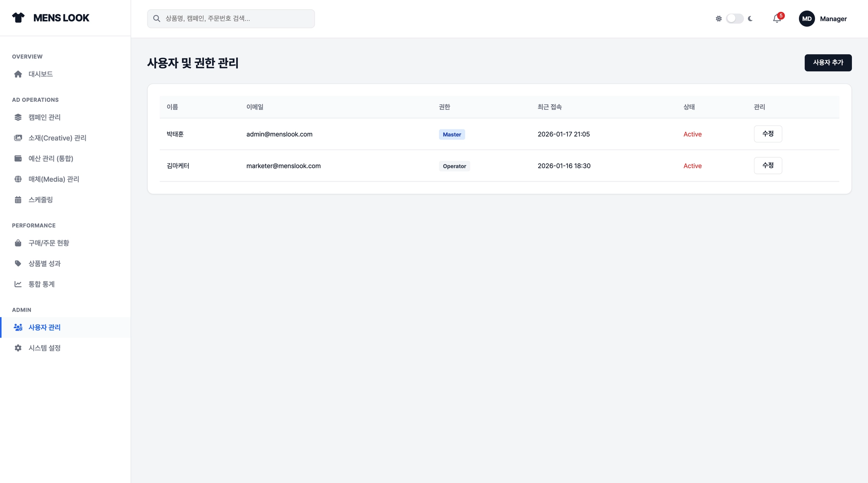868x483 pixels.
Task: Click the moon dark-mode icon
Action: pos(750,19)
